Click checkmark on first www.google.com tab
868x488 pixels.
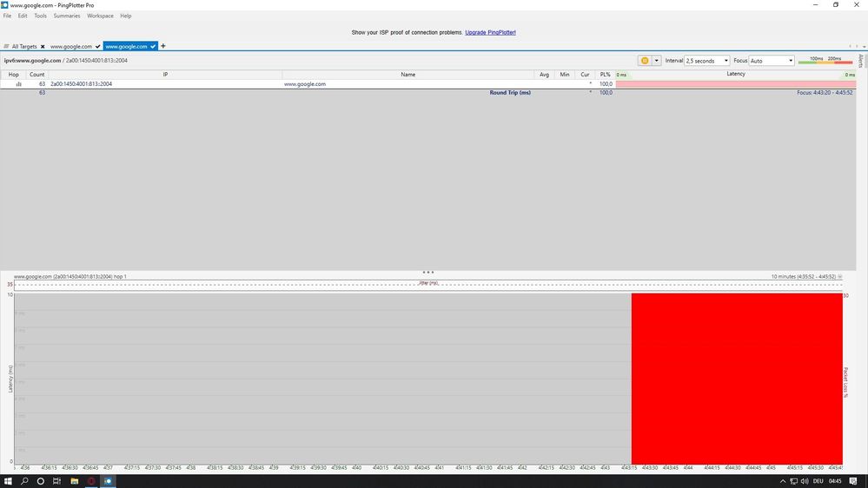pyautogui.click(x=98, y=47)
